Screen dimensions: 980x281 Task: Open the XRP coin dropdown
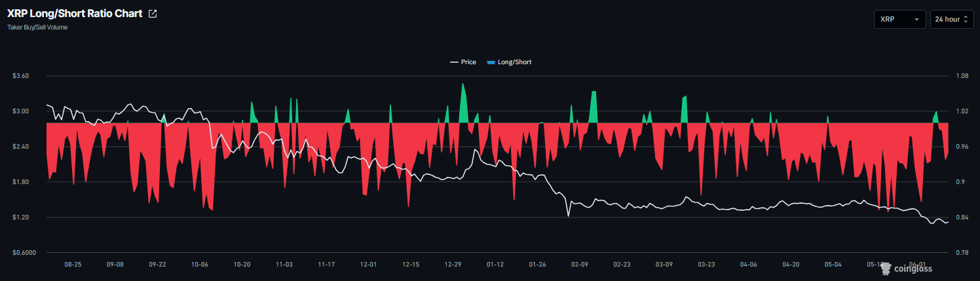coord(899,20)
